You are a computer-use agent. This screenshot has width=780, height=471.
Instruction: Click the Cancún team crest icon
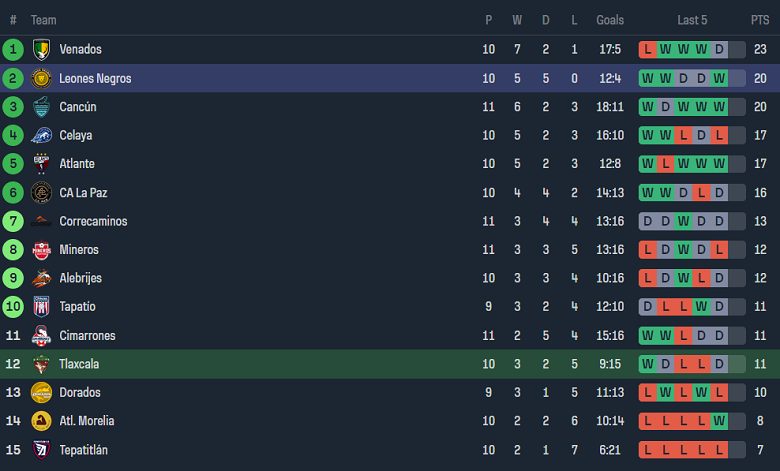(41, 107)
